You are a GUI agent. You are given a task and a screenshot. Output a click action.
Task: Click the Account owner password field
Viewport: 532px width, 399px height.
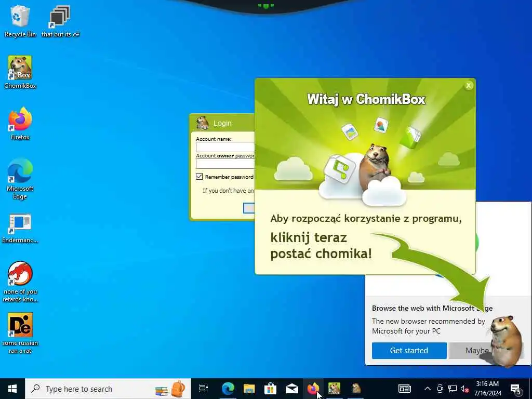coord(225,164)
